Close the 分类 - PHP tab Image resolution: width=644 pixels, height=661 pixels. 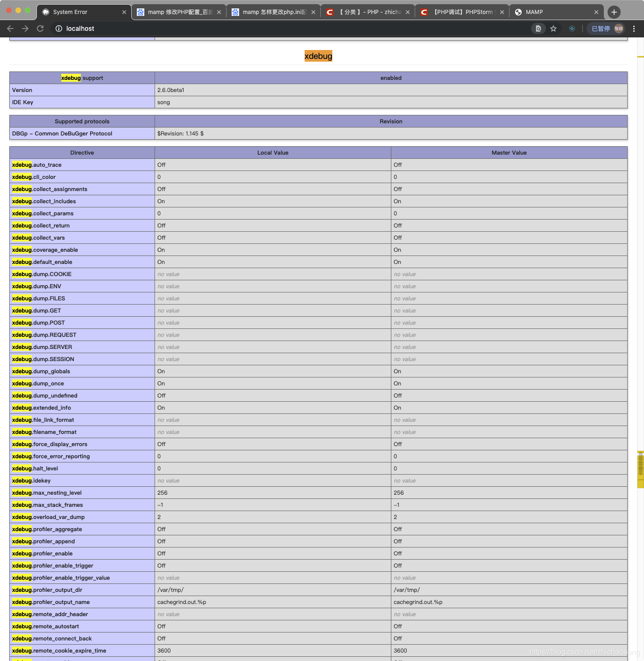click(x=408, y=12)
